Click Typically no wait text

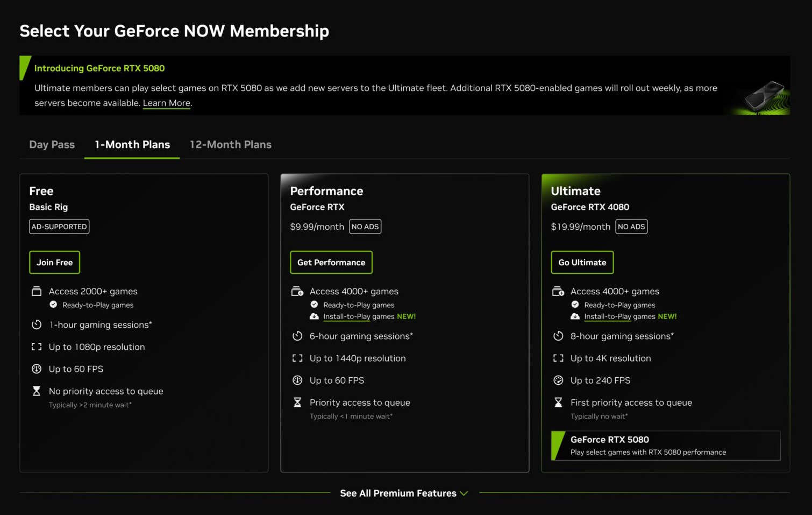pyautogui.click(x=599, y=416)
